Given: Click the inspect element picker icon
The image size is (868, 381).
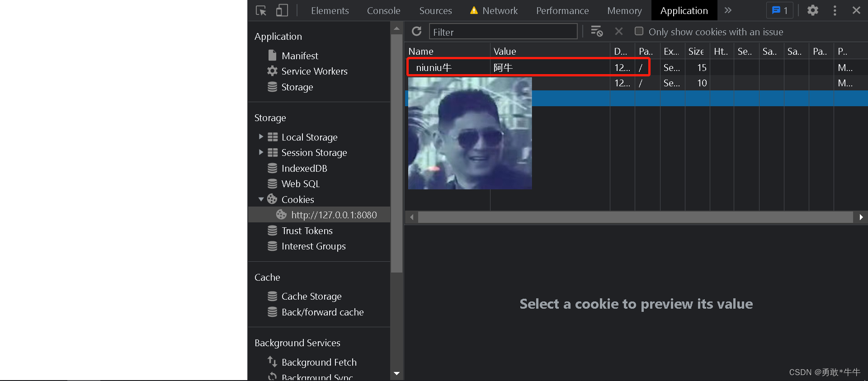Looking at the screenshot, I should [261, 10].
